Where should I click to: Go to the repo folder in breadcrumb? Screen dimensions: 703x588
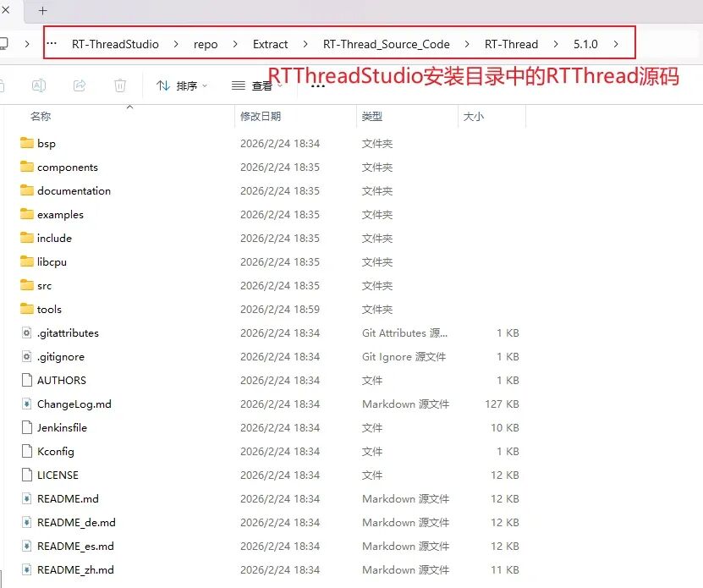[206, 44]
